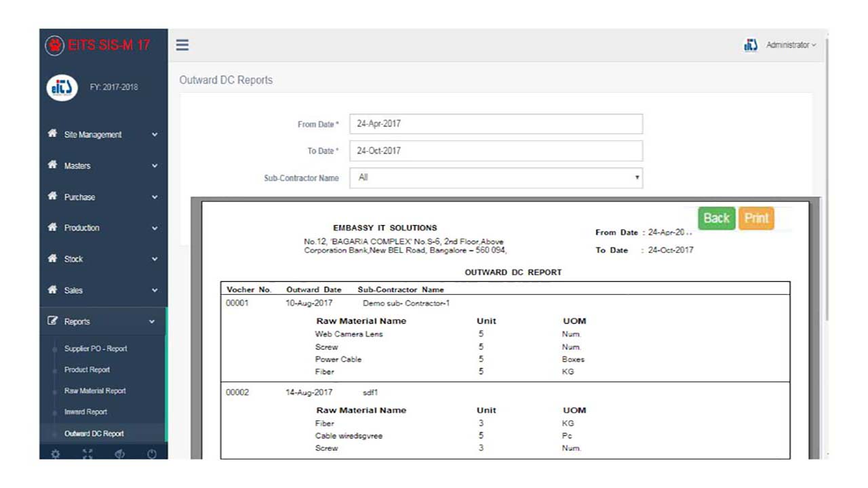Click voucher number 00001
Screen dimensions: 868x488
(x=237, y=303)
